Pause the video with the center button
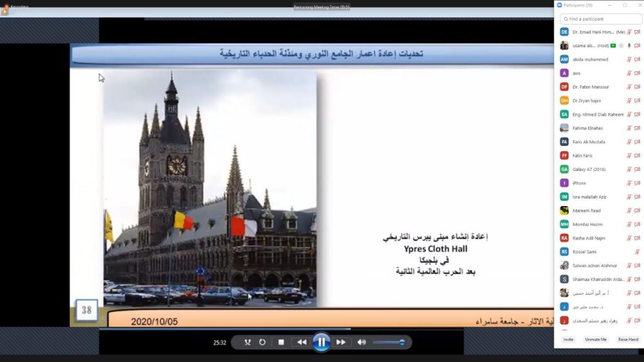 [x=321, y=343]
